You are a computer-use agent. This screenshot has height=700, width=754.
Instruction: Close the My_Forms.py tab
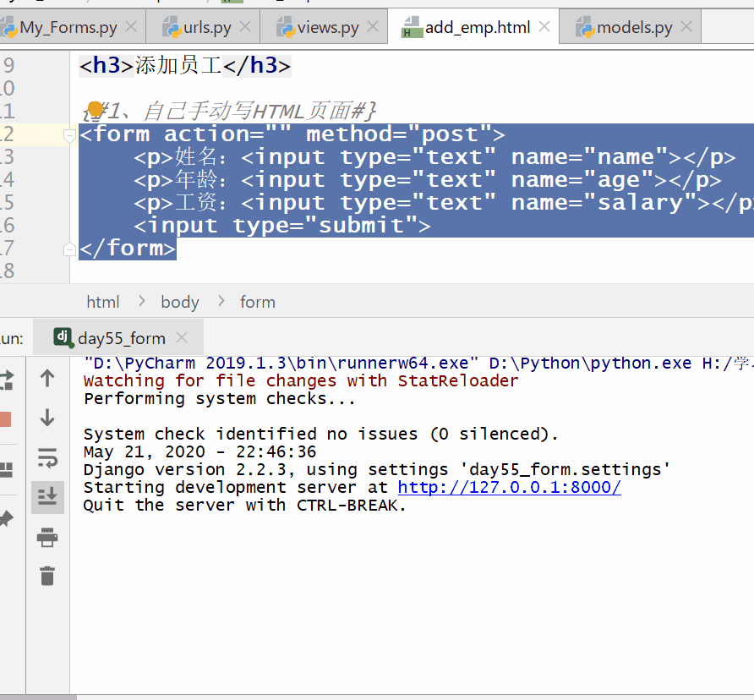click(x=131, y=26)
